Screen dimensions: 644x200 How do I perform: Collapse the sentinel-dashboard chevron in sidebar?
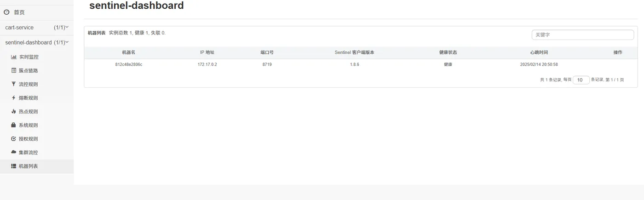pyautogui.click(x=67, y=42)
